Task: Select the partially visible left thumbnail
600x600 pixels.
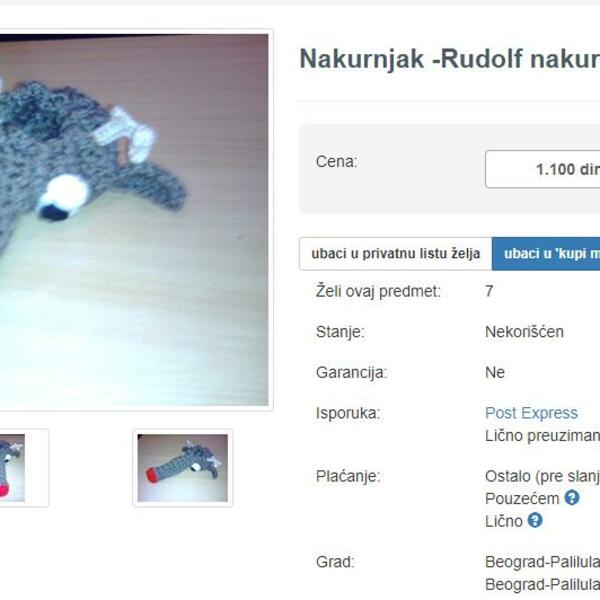Action: (x=12, y=468)
